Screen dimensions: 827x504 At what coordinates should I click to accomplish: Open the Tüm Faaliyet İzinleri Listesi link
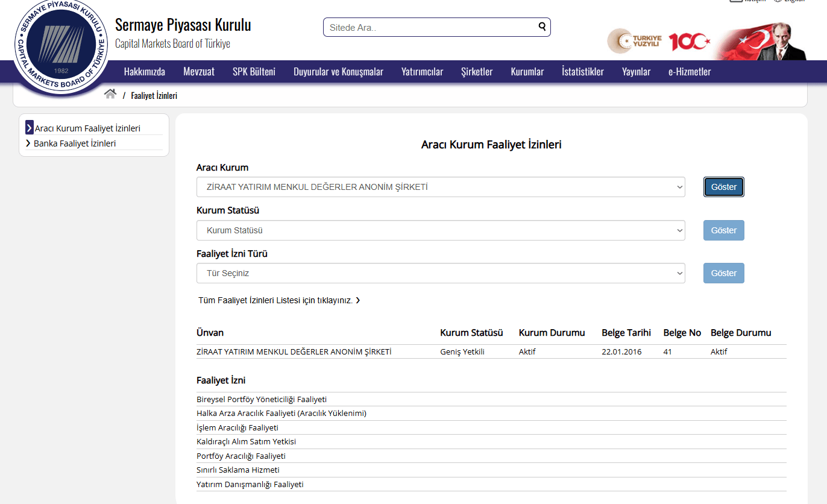pyautogui.click(x=278, y=300)
